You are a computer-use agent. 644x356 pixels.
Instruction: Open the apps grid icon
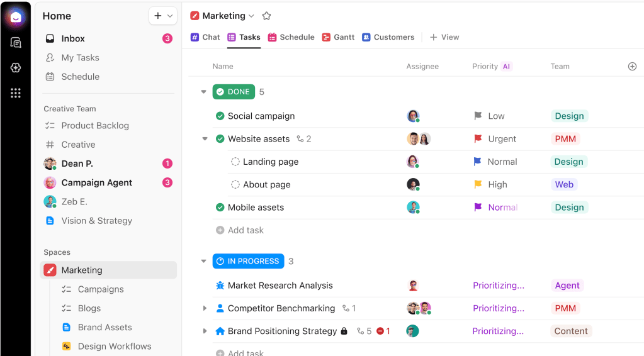(16, 93)
